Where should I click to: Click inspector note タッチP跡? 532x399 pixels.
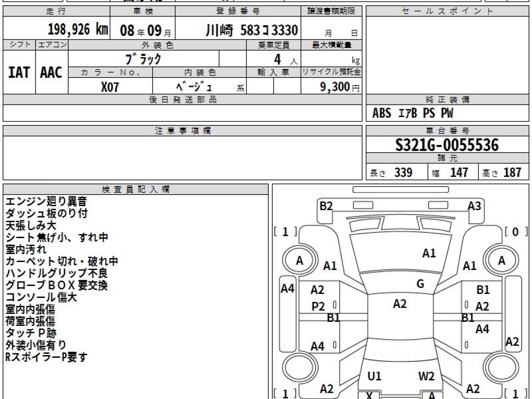(x=31, y=333)
